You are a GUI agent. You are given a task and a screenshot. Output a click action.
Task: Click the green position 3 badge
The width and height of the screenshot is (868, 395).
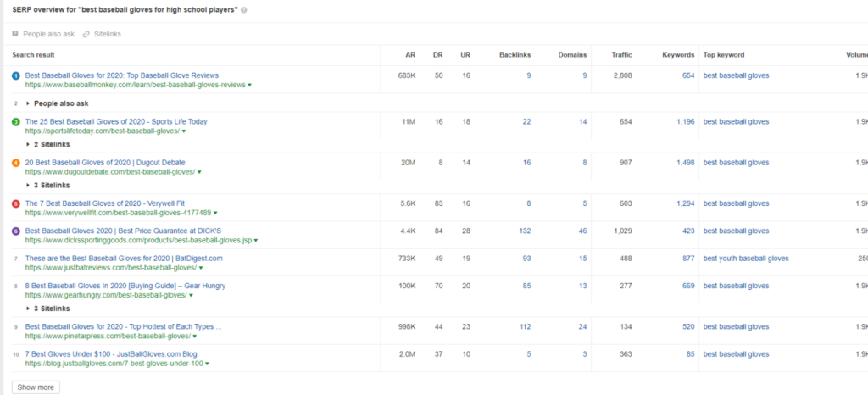(16, 122)
